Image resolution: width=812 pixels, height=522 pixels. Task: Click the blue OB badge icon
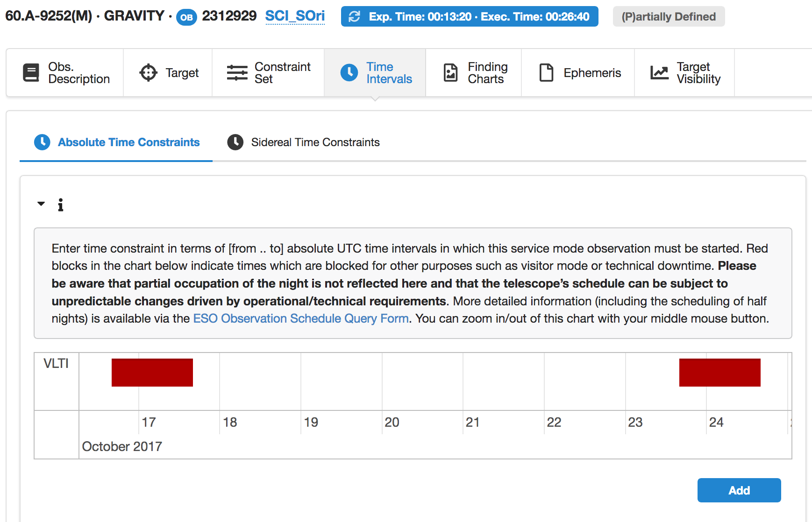pyautogui.click(x=186, y=17)
